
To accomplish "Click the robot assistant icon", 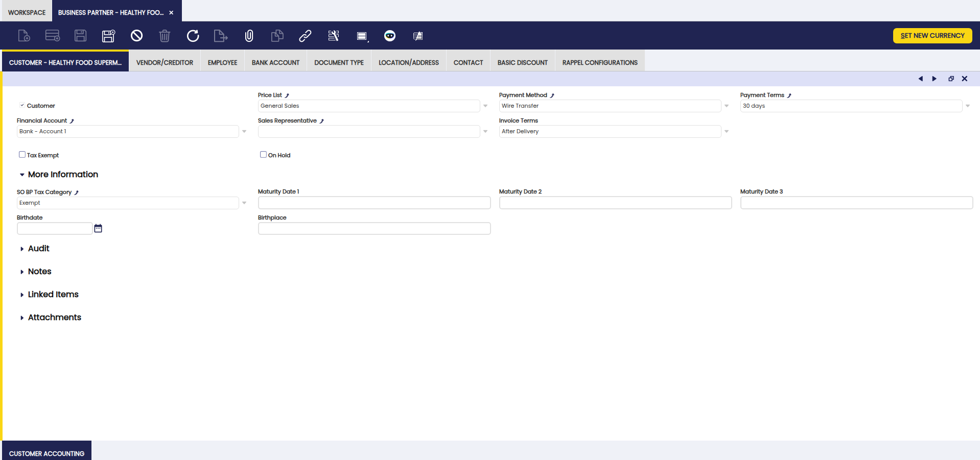I will (x=390, y=36).
